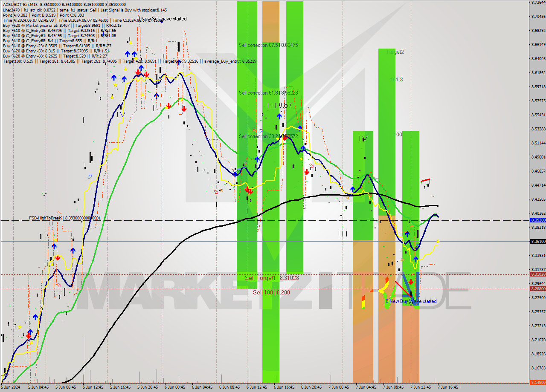
Task: Select the '0 New Buy wave started' annotation
Action: [411, 301]
